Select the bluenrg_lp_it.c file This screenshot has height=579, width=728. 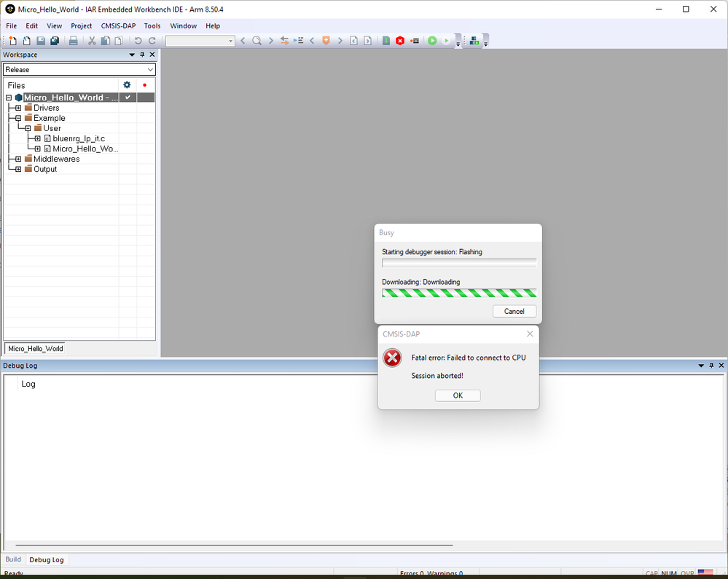79,138
